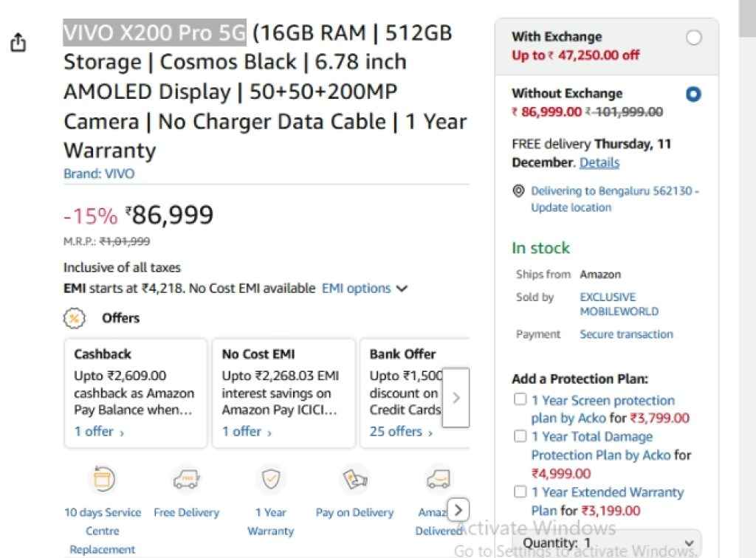The image size is (756, 558).
Task: Click the 10 days Service Centre Replacement icon
Action: pos(102,480)
